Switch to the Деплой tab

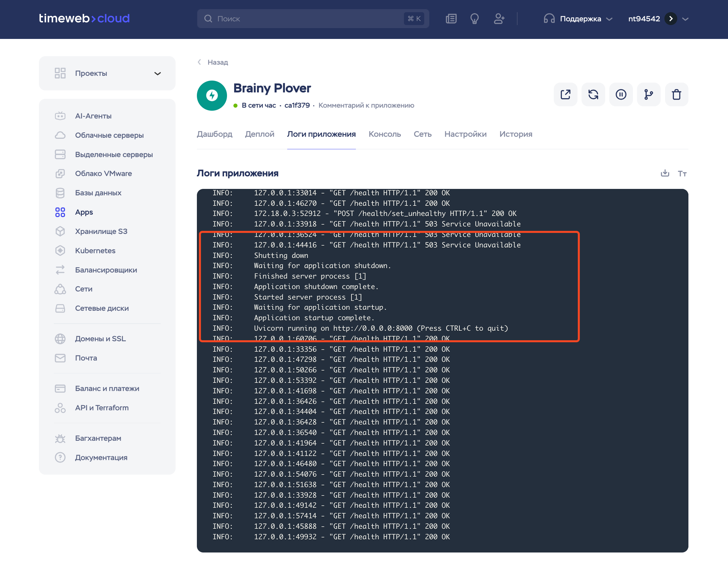[x=259, y=134]
